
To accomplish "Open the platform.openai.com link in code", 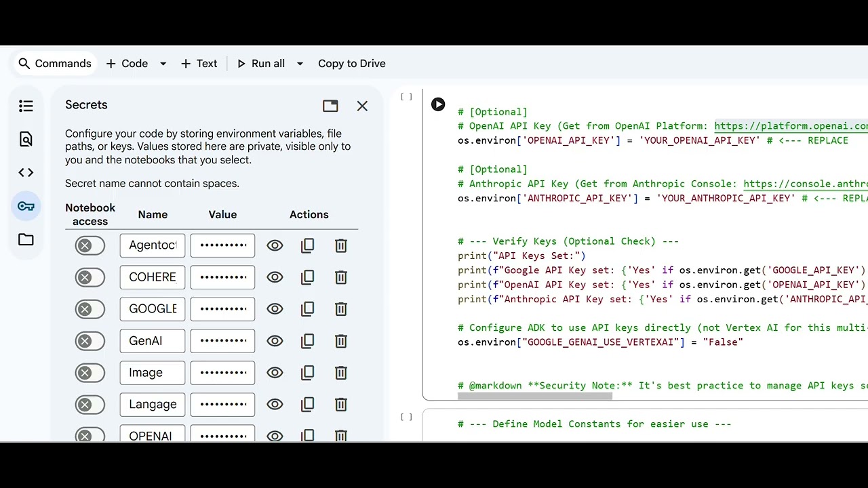I will tap(791, 126).
